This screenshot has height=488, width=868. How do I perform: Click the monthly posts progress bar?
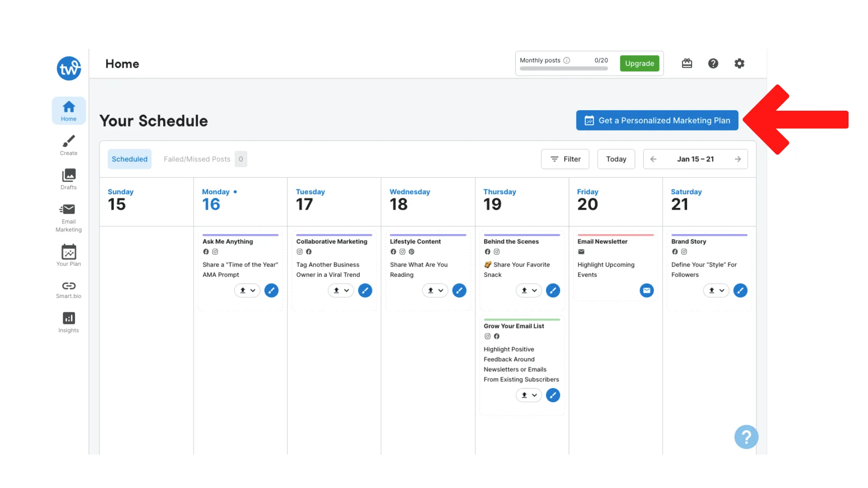click(564, 69)
